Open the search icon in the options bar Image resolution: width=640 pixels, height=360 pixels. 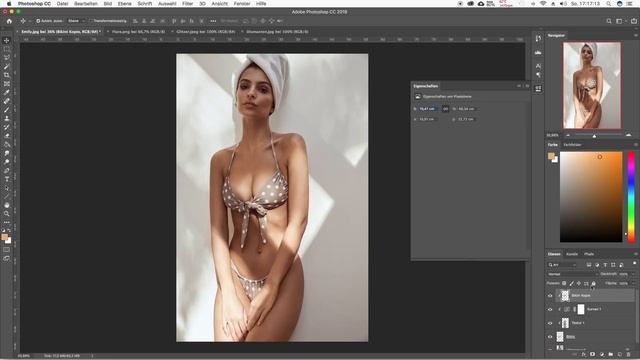point(609,21)
